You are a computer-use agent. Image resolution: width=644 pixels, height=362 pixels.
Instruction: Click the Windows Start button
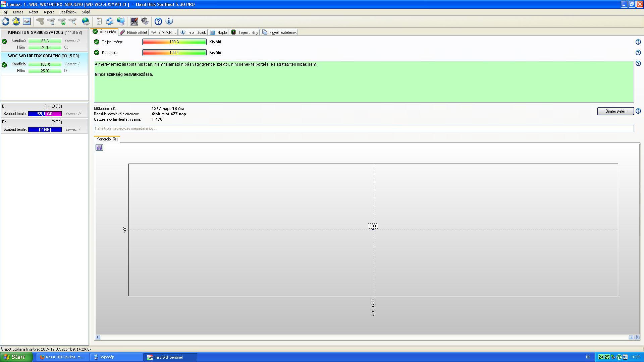coord(16,357)
